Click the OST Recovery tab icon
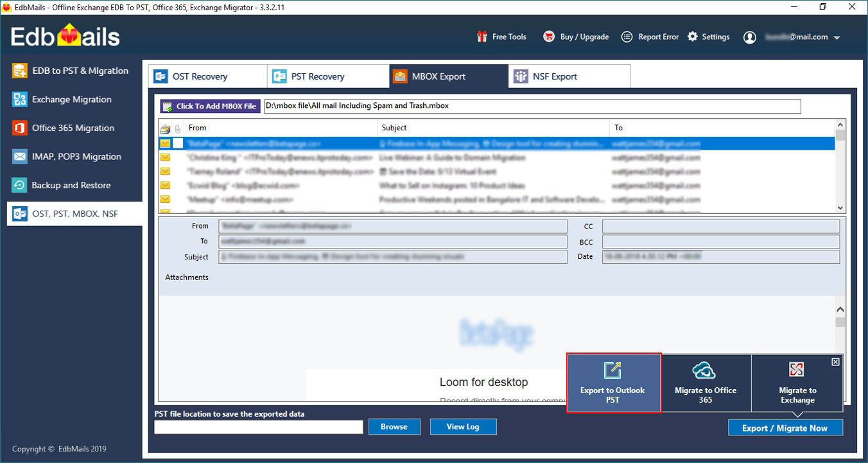 coord(161,76)
